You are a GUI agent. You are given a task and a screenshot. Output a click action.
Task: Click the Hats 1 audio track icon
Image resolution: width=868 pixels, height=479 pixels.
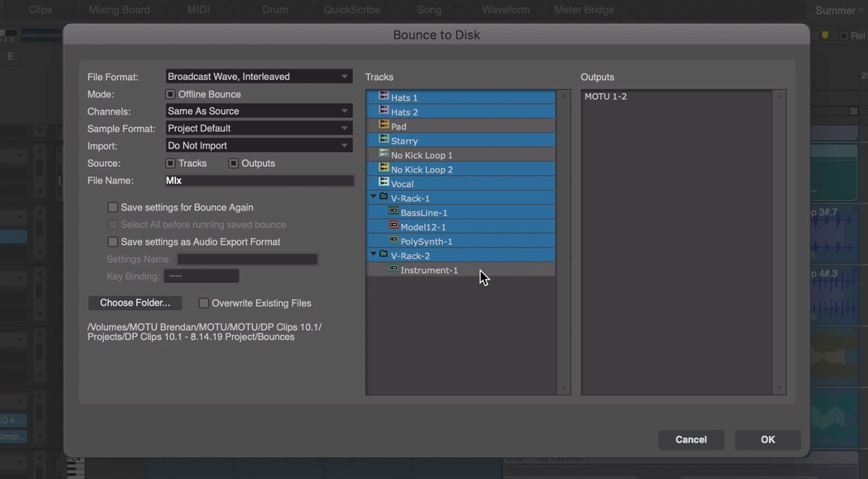click(x=384, y=96)
